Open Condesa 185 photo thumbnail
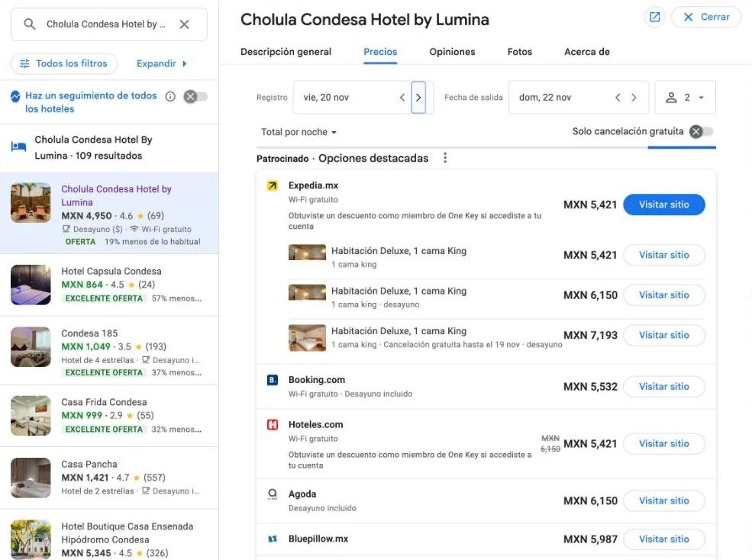This screenshot has height=560, width=752. [x=31, y=346]
